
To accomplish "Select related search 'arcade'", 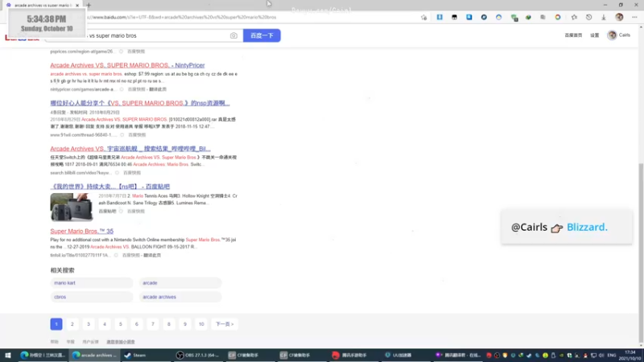I will (180, 283).
